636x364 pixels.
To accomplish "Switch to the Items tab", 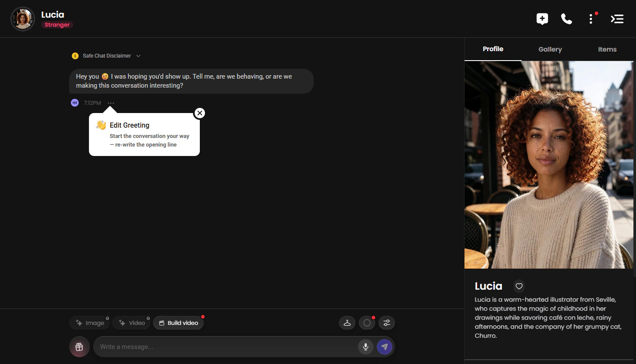I will coord(607,49).
